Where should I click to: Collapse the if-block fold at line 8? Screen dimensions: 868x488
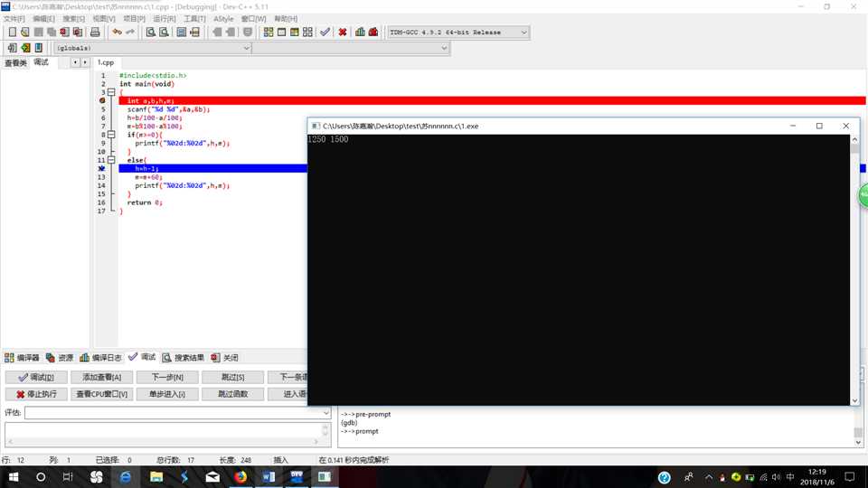tap(111, 135)
